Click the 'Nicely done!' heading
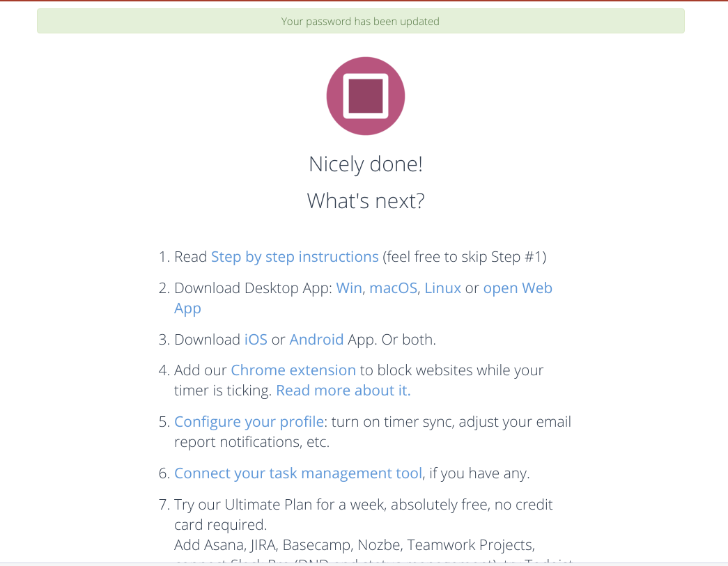Viewport: 728px width, 566px height. point(365,164)
